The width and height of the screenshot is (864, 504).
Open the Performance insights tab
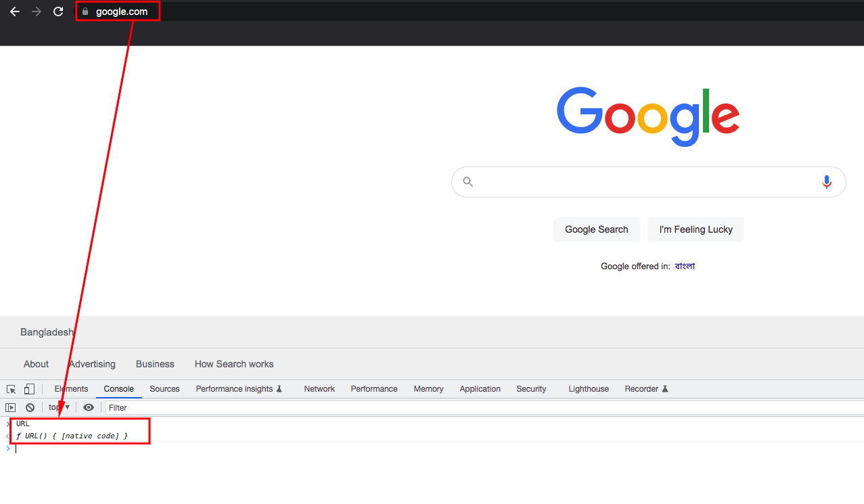[x=239, y=389]
